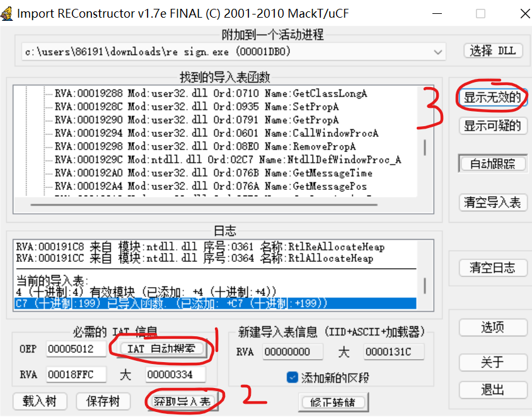Open the 选项 options button

(493, 327)
